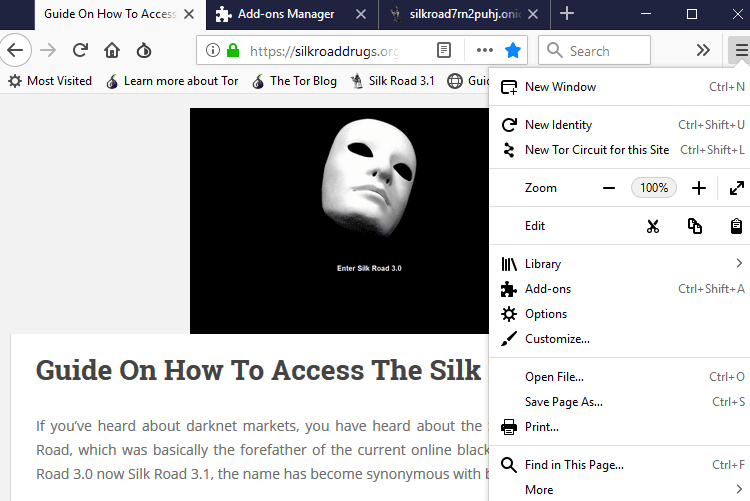Open The Tor Blog bookmark

[302, 81]
